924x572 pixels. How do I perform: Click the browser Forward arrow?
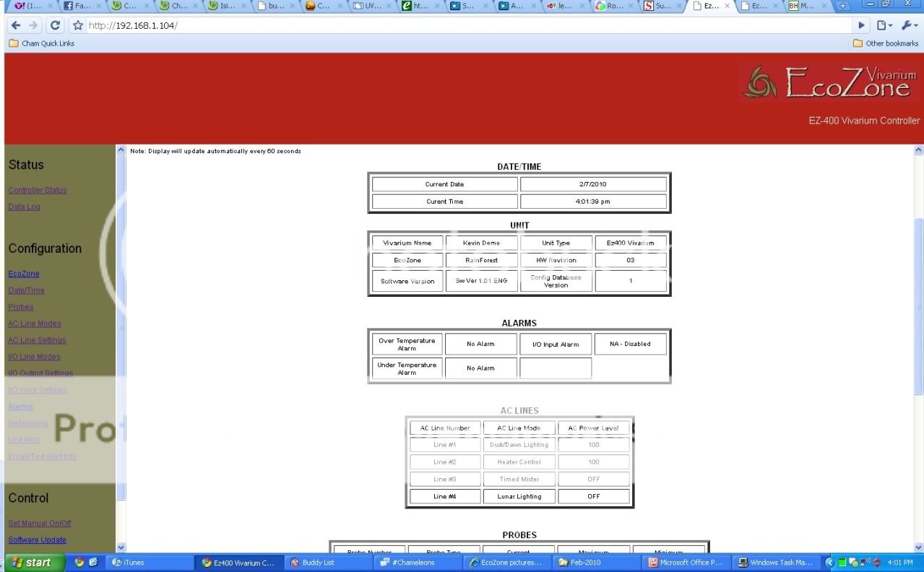coord(34,25)
